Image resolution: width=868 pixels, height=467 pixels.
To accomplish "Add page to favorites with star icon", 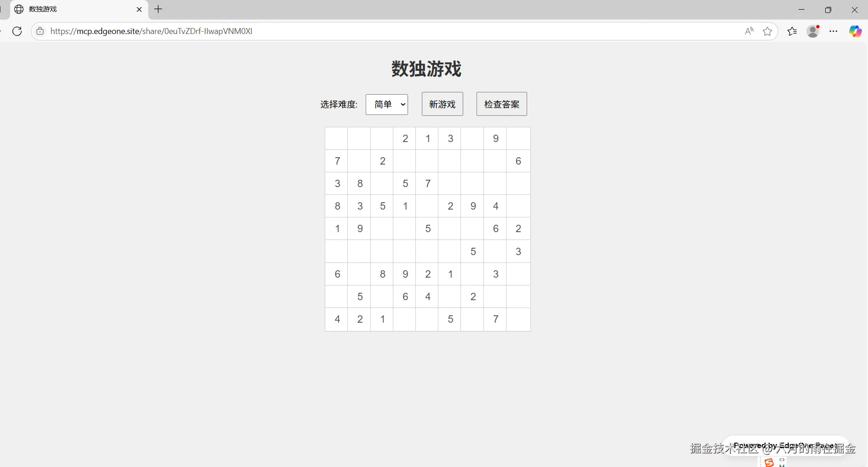I will pyautogui.click(x=767, y=31).
